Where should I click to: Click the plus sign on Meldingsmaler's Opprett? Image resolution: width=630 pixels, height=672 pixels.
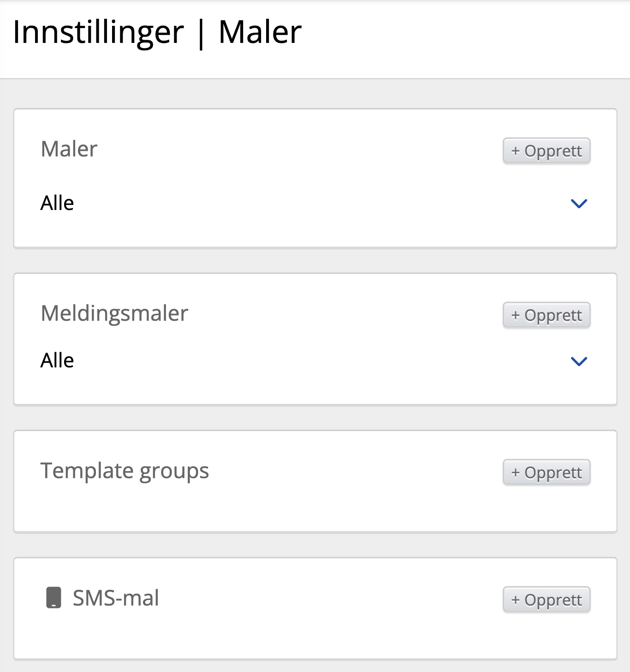[x=516, y=315]
